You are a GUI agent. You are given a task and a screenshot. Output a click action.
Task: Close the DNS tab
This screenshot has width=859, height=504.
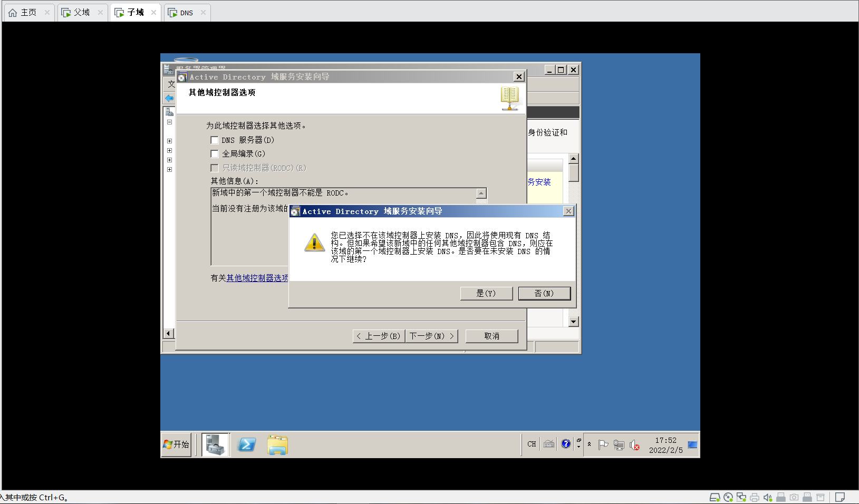pos(203,13)
